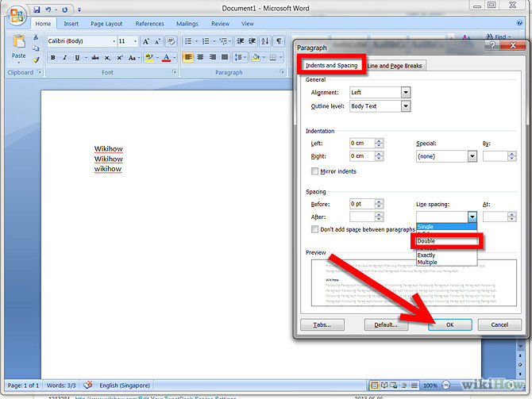Open the Page Layout ribbon tab
This screenshot has width=532, height=399.
click(x=106, y=24)
